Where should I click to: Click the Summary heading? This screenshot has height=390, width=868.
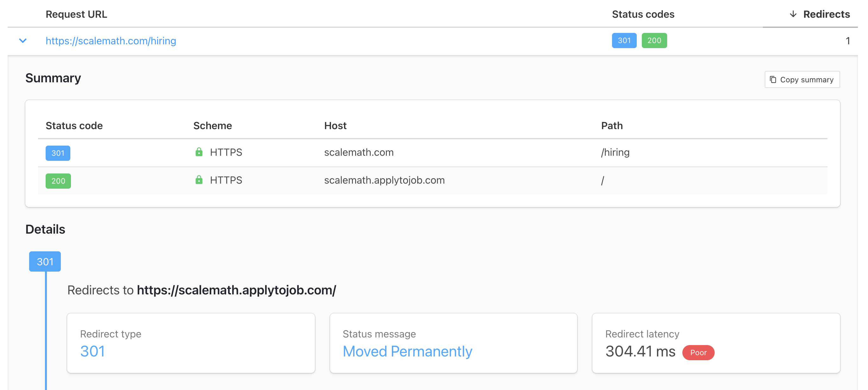coord(53,78)
